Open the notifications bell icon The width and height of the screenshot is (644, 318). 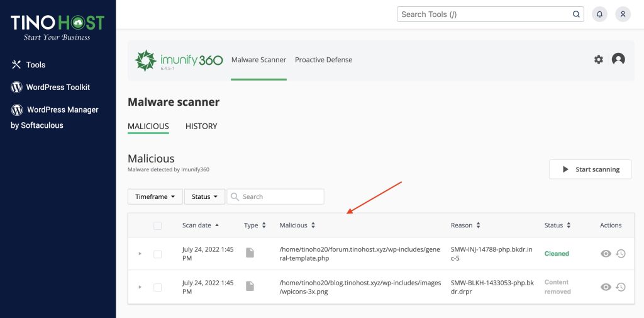click(599, 14)
